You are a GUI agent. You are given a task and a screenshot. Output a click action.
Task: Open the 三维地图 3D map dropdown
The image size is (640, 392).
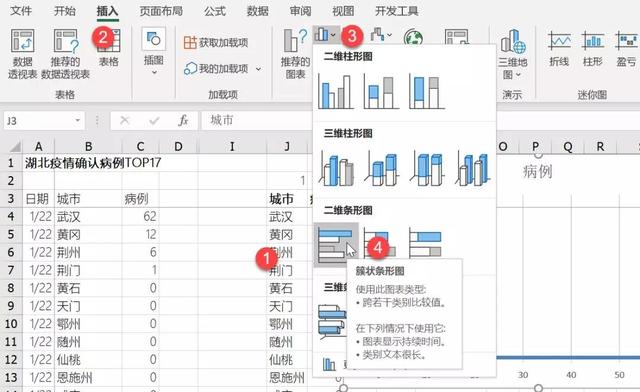click(x=512, y=54)
